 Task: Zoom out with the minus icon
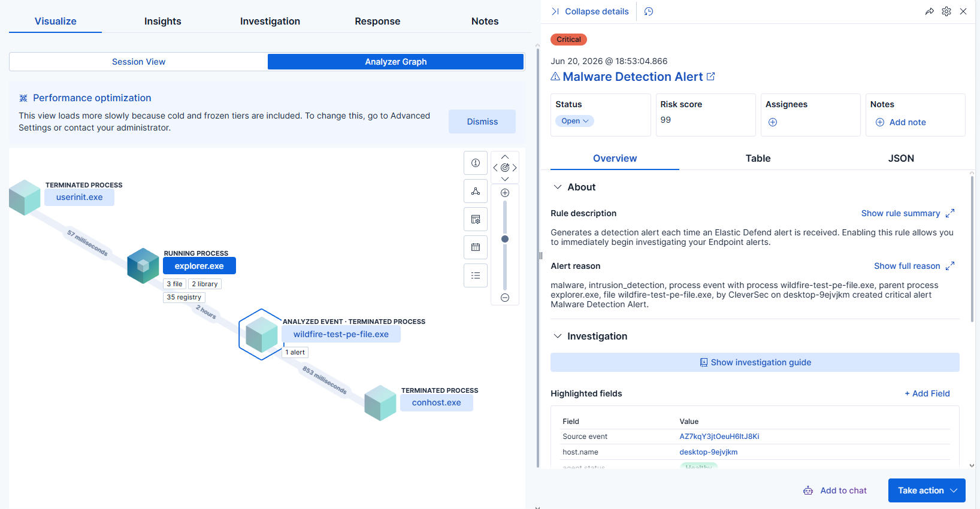[x=505, y=298]
